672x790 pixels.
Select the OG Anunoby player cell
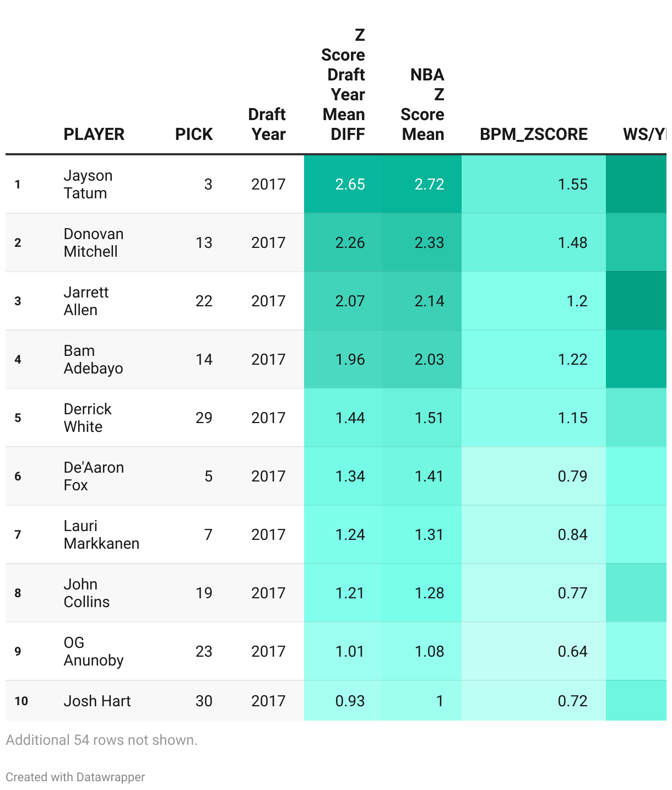coord(94,651)
